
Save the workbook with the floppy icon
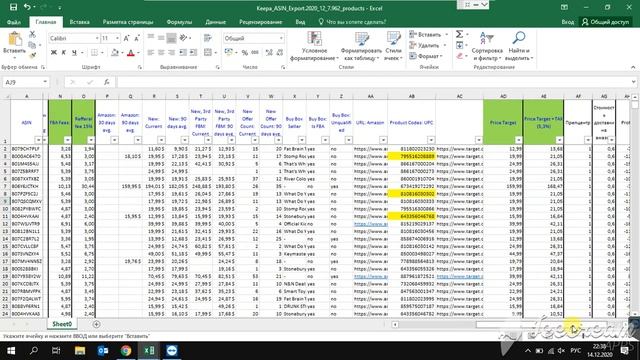coord(13,7)
